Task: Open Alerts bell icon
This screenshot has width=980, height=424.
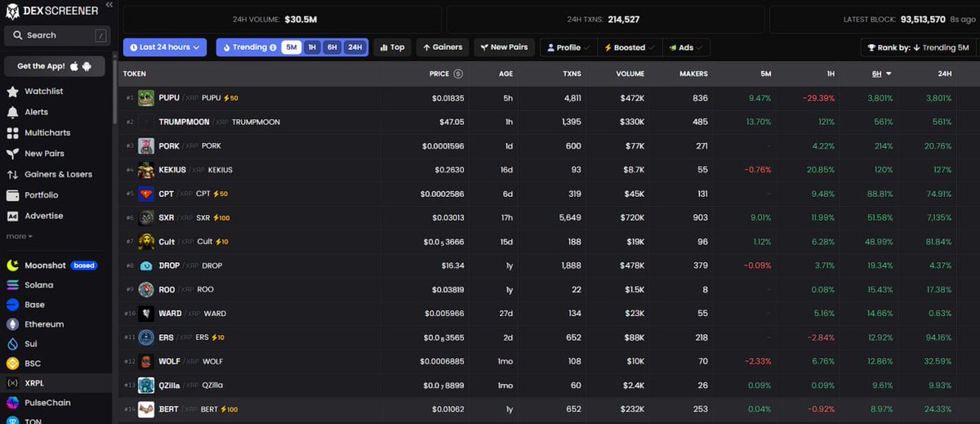Action: tap(12, 112)
